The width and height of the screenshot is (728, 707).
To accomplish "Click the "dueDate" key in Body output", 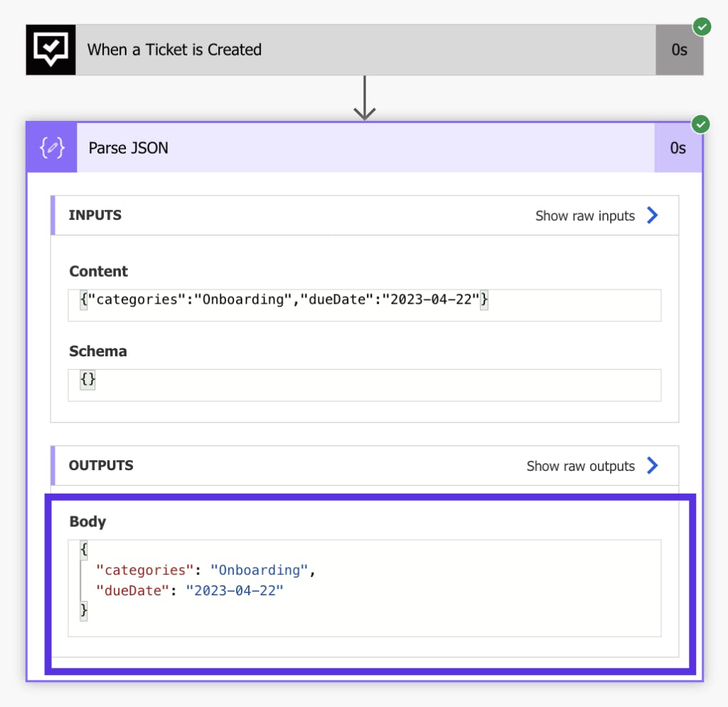I will 134,590.
